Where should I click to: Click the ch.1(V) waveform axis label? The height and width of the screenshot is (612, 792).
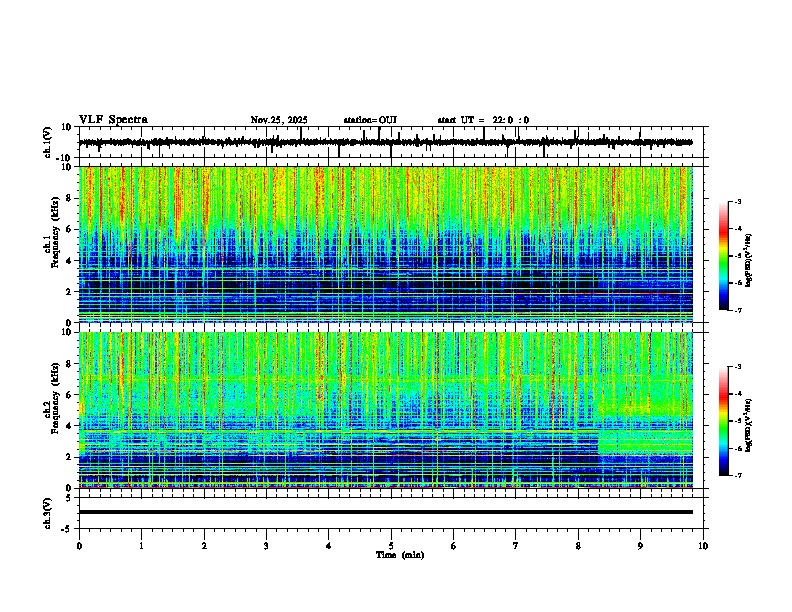(x=48, y=142)
